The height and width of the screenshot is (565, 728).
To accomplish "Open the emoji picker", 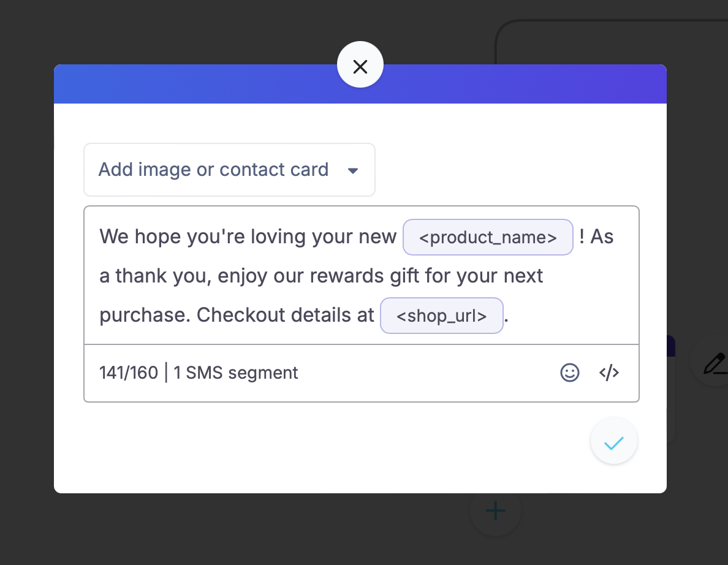I will point(570,373).
